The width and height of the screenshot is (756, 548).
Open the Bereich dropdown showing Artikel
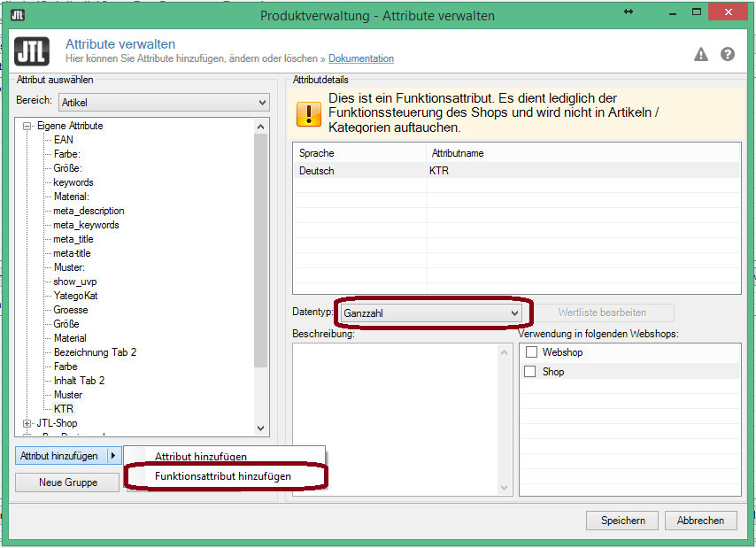pyautogui.click(x=164, y=103)
